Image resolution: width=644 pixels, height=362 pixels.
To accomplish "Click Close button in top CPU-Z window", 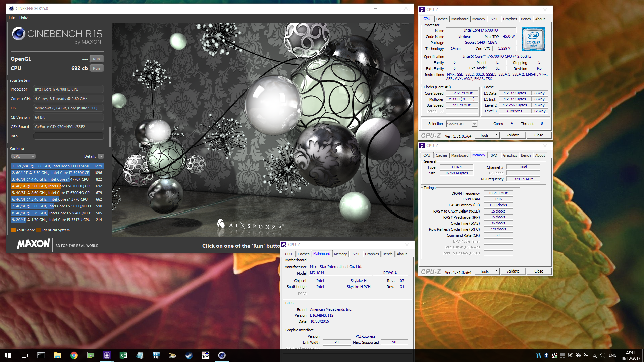I will click(539, 135).
